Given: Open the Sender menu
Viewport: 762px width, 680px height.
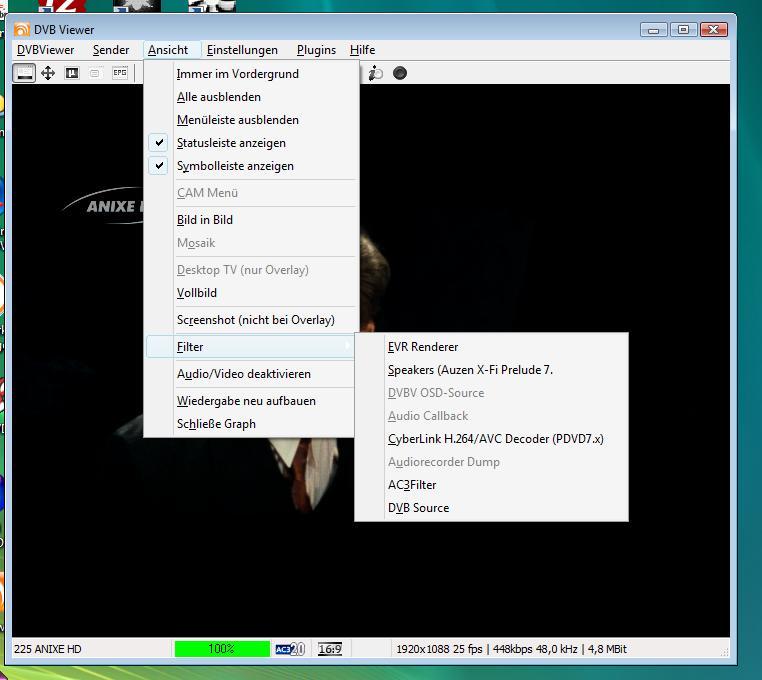Looking at the screenshot, I should pyautogui.click(x=111, y=50).
